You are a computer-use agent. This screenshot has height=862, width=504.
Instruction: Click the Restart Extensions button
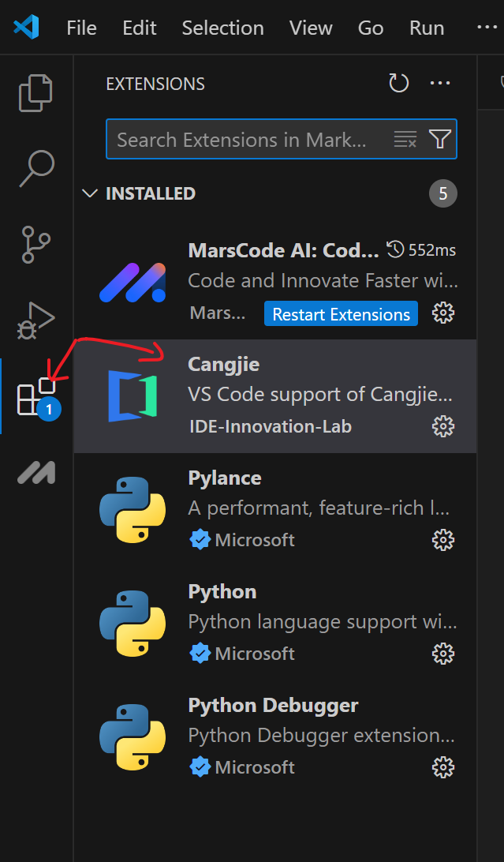click(x=341, y=314)
